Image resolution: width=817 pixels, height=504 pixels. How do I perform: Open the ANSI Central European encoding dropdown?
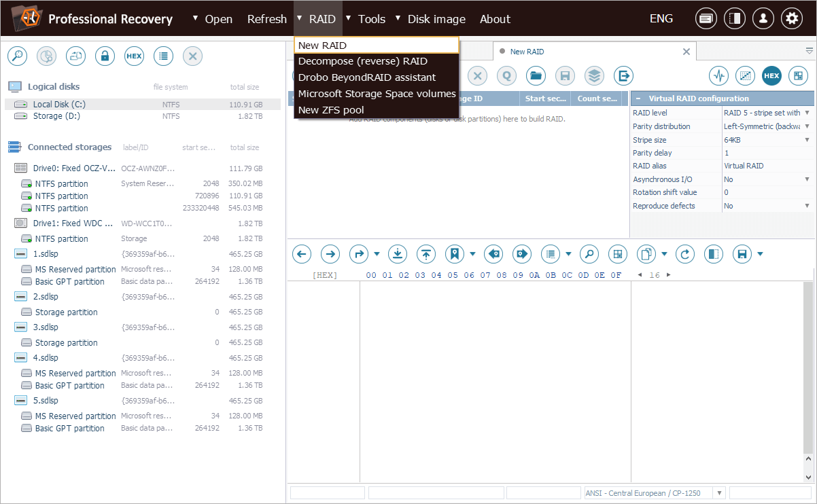click(x=720, y=493)
